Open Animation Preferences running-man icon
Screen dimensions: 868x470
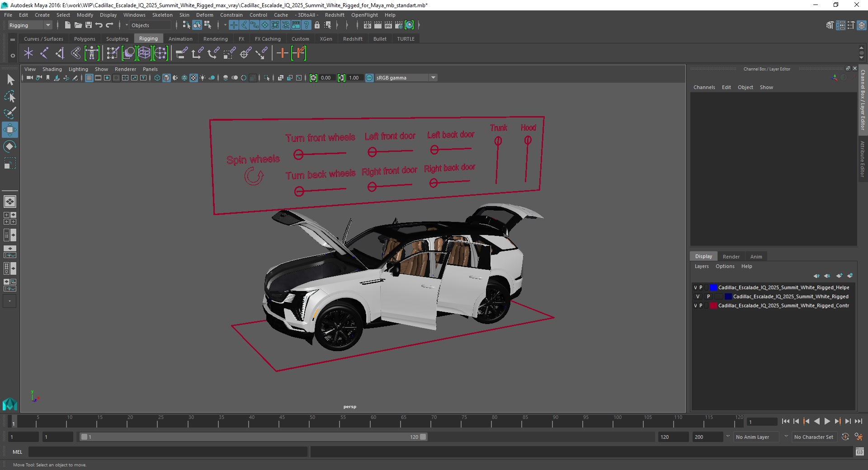[x=859, y=437]
